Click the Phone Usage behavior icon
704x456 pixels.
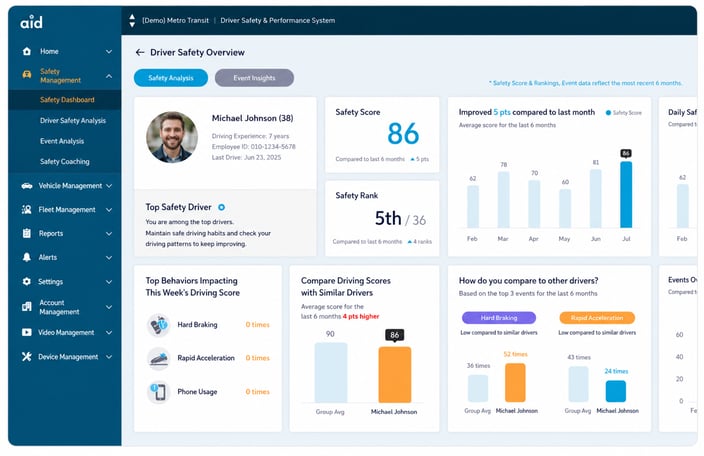click(158, 392)
